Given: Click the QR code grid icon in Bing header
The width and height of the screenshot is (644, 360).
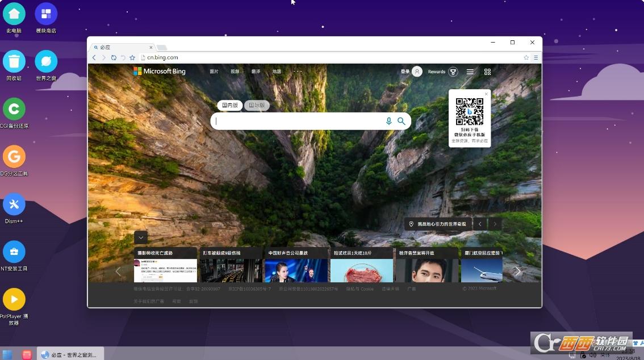Looking at the screenshot, I should (487, 72).
